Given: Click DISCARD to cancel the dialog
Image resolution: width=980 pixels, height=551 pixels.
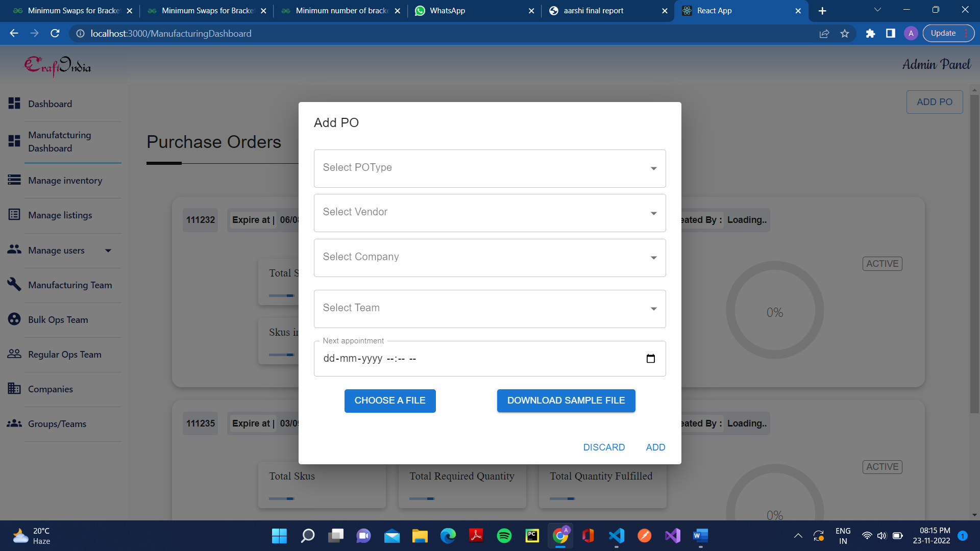Looking at the screenshot, I should tap(604, 447).
